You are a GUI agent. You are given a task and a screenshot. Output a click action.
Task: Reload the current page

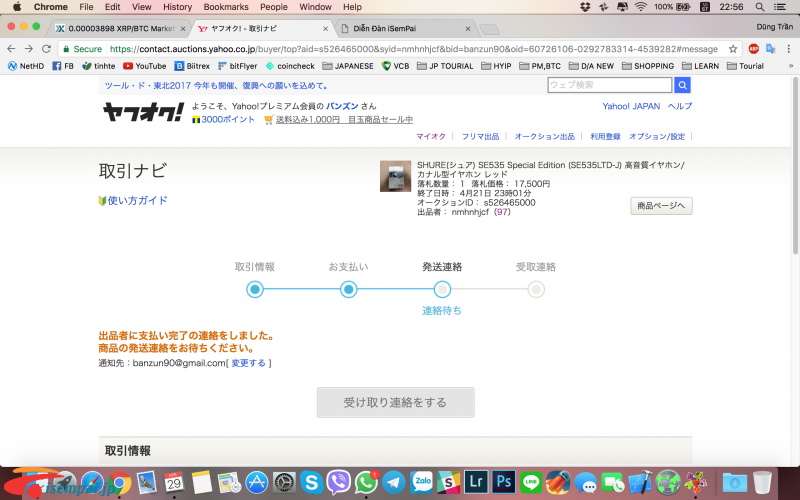pyautogui.click(x=46, y=49)
